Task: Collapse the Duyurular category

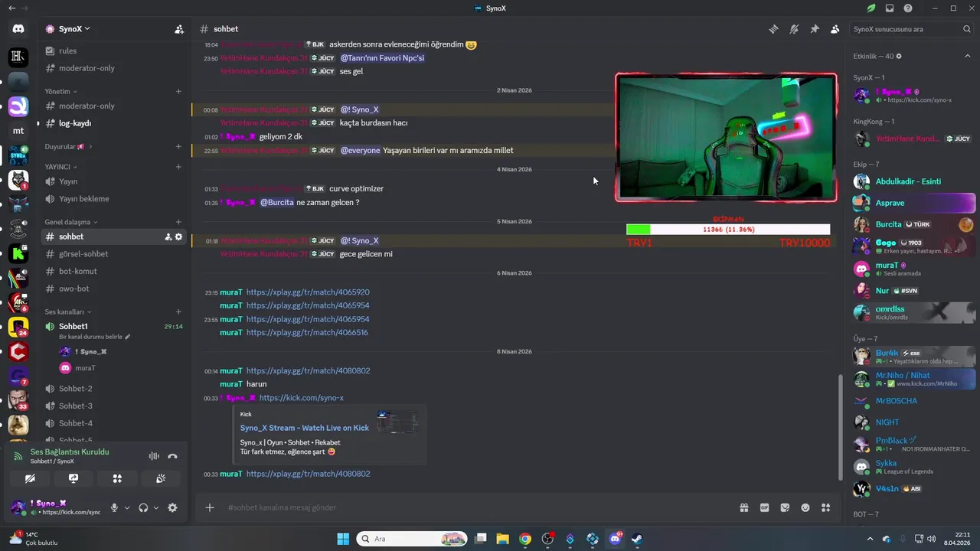Action: pos(68,146)
